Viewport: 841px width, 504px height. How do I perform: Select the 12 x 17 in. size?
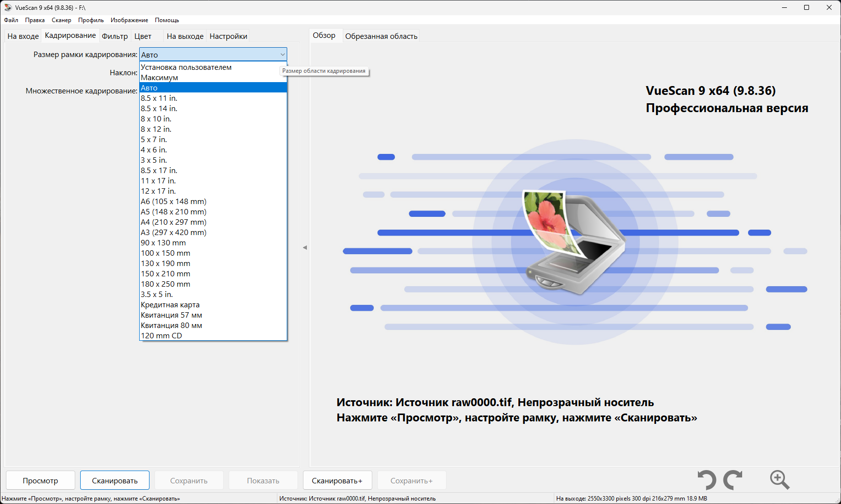(213, 191)
